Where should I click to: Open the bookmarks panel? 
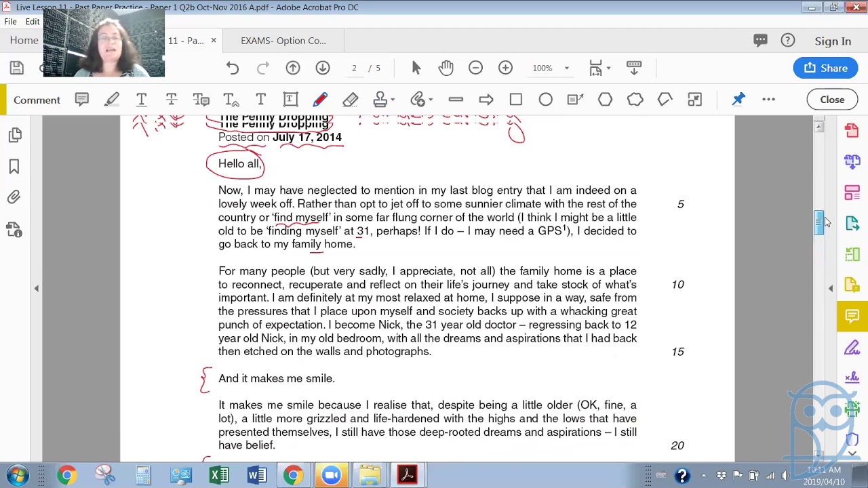click(x=14, y=167)
